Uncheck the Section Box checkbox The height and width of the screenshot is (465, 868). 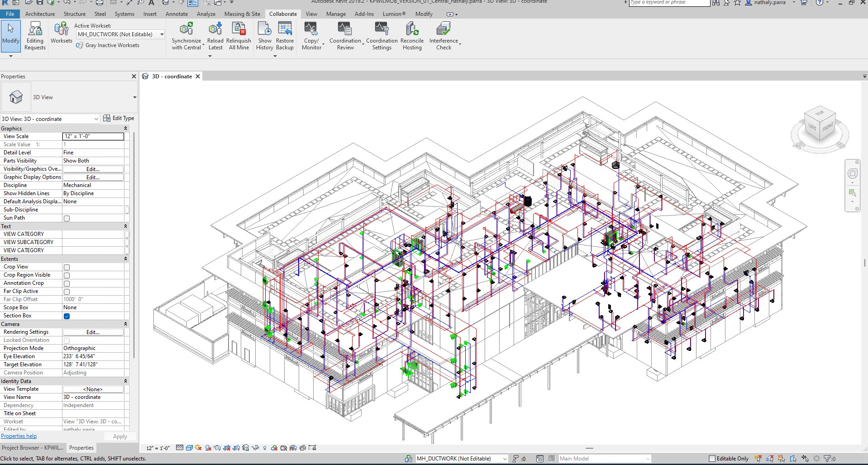tap(67, 316)
